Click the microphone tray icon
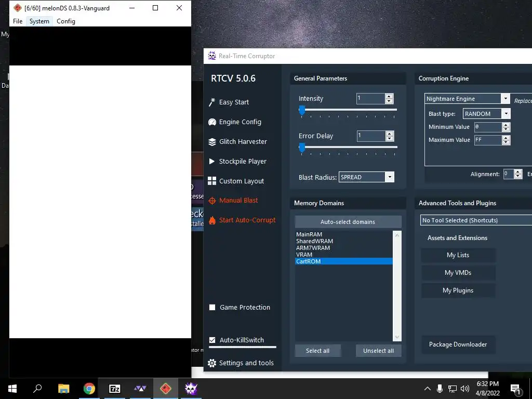Image resolution: width=532 pixels, height=399 pixels. [x=440, y=389]
